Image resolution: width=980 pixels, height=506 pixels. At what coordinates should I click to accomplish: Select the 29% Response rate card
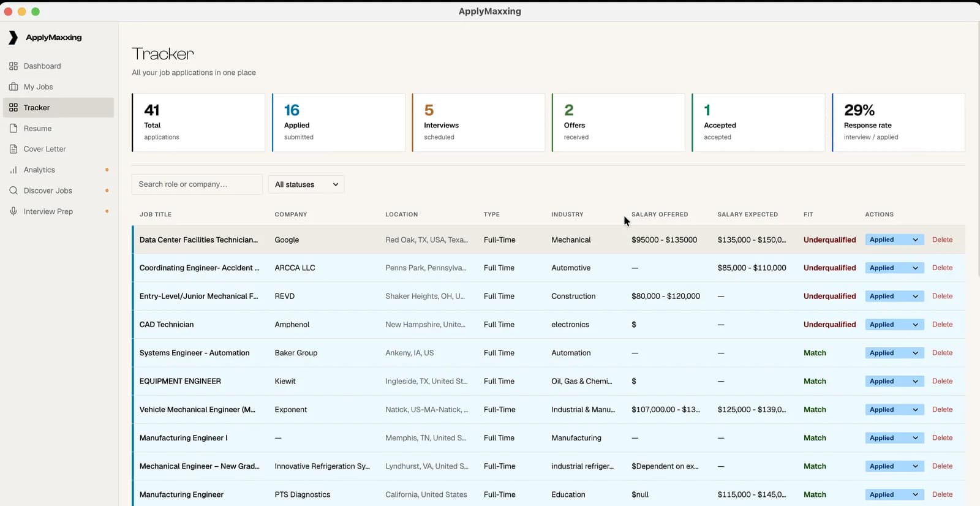pyautogui.click(x=898, y=123)
